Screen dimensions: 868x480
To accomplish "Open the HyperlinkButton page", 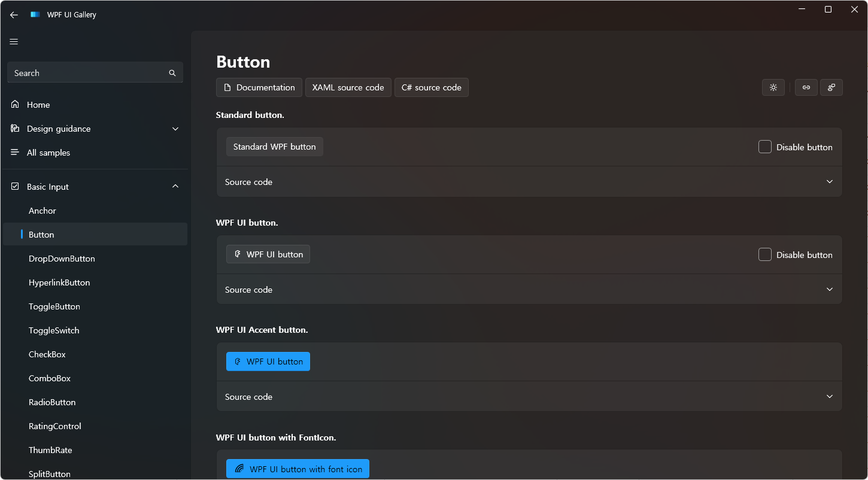I will tap(95, 282).
